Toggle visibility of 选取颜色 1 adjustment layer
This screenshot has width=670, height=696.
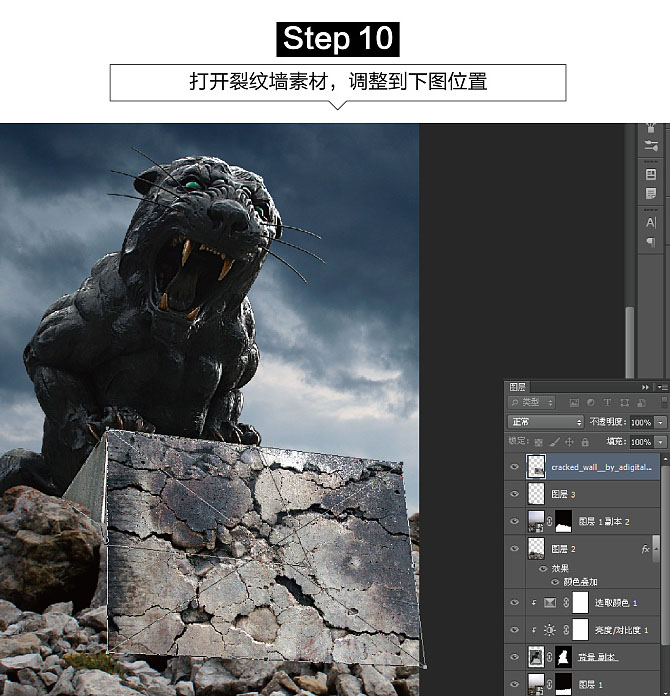[x=514, y=603]
